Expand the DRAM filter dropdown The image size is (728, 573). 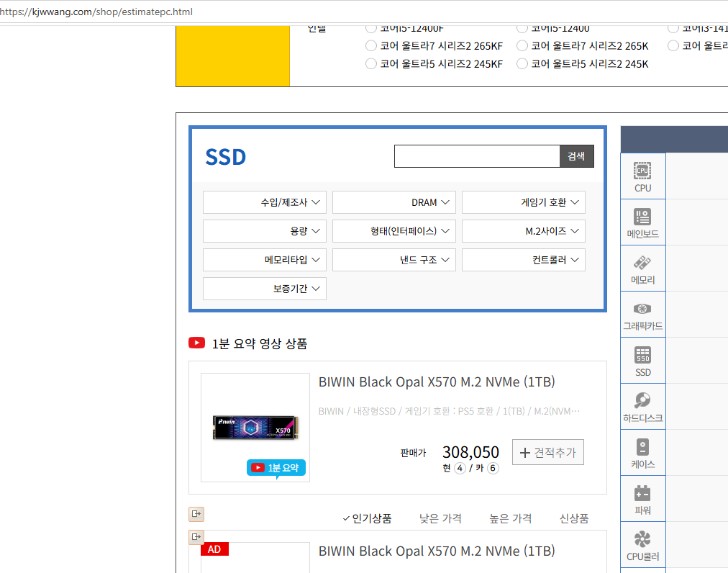tap(394, 202)
